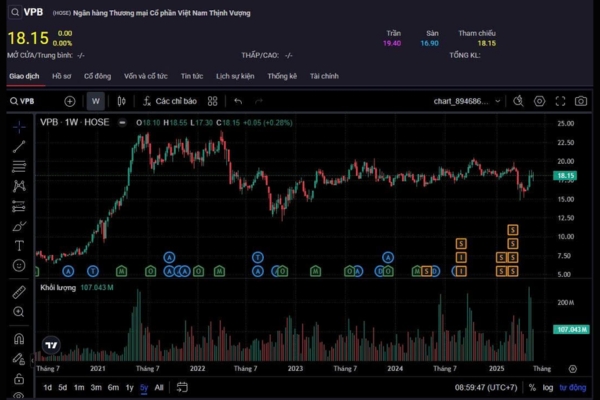Change the candlestick chart style
The image size is (600, 400).
pyautogui.click(x=121, y=101)
